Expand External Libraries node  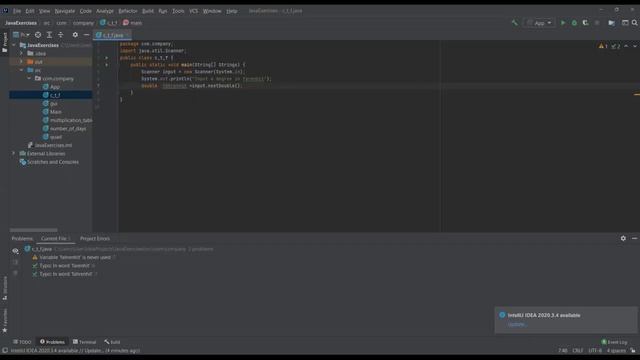tap(14, 153)
